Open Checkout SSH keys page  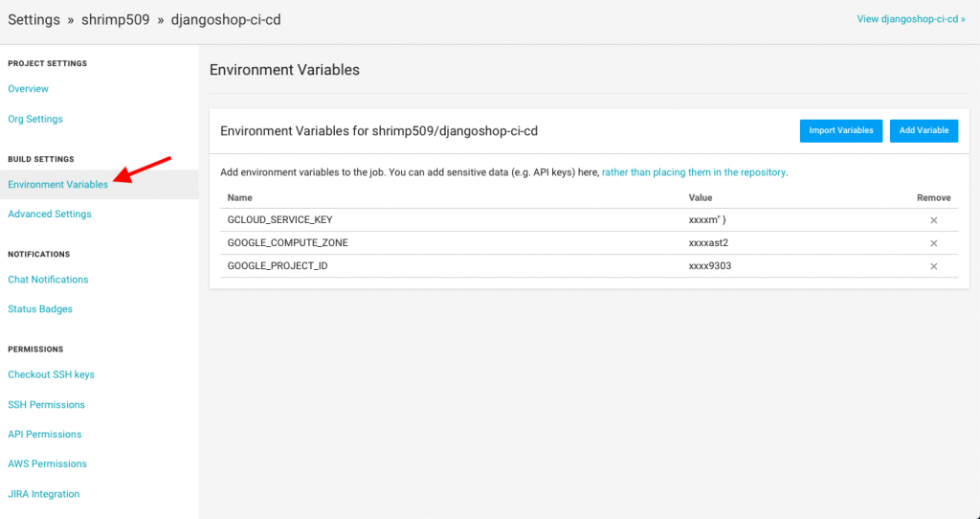[52, 374]
